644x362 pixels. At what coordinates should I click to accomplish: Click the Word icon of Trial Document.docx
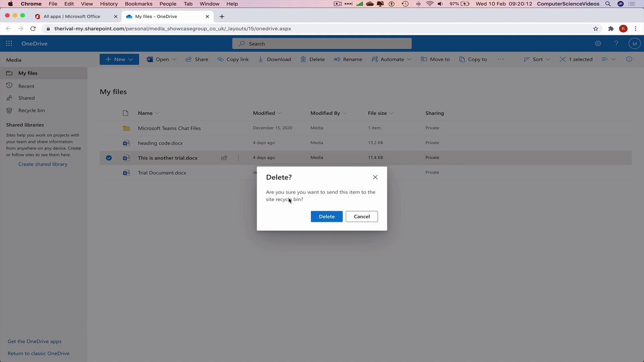pos(126,172)
